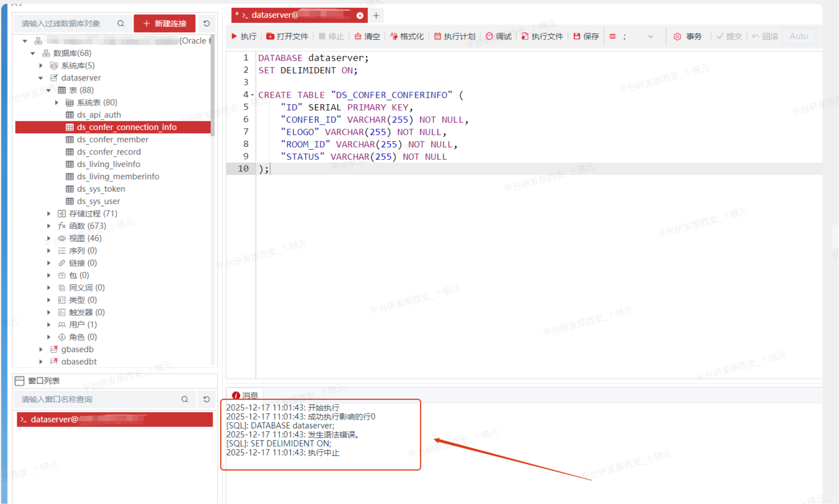
Task: Collapse the 表 (88) tables node
Action: click(x=48, y=90)
